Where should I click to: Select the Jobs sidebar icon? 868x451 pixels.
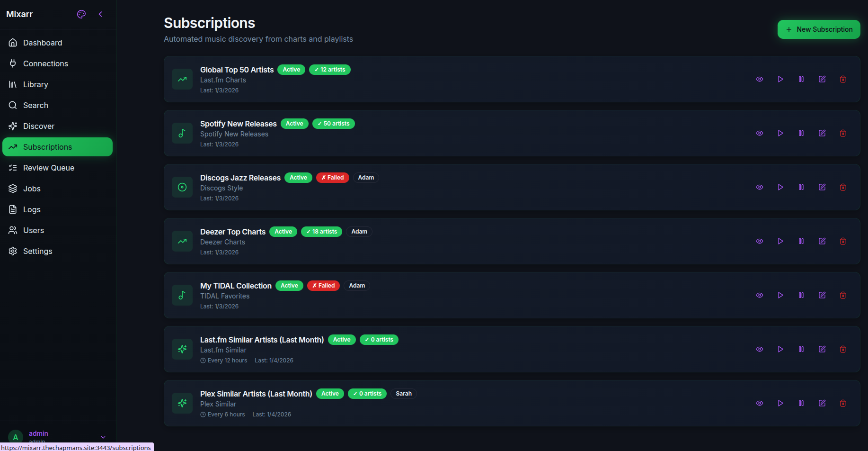point(13,189)
